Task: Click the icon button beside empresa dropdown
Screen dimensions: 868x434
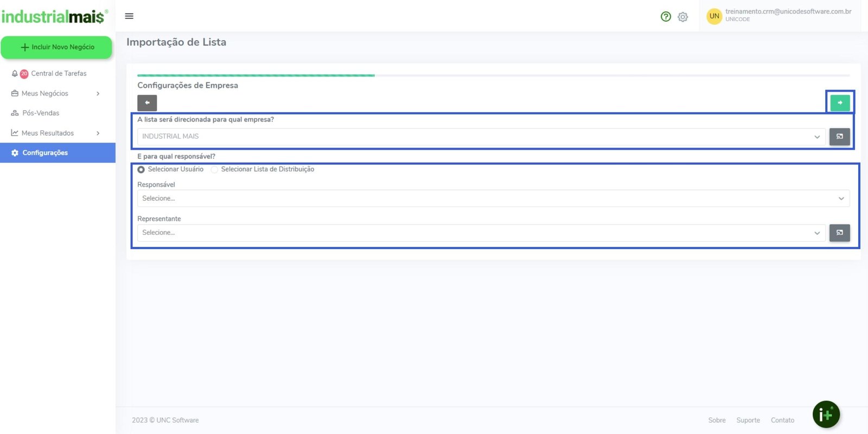Action: tap(839, 137)
